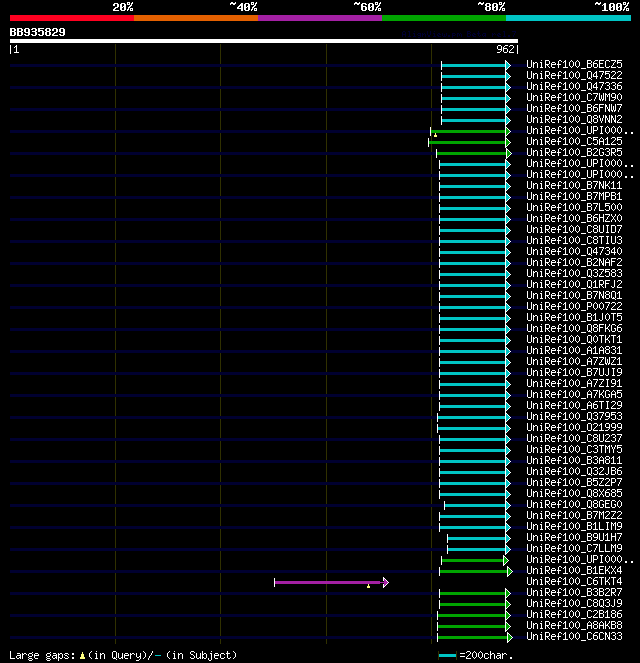
Task: Select the UniRef100_C8Q3J9 label
Action: [574, 603]
